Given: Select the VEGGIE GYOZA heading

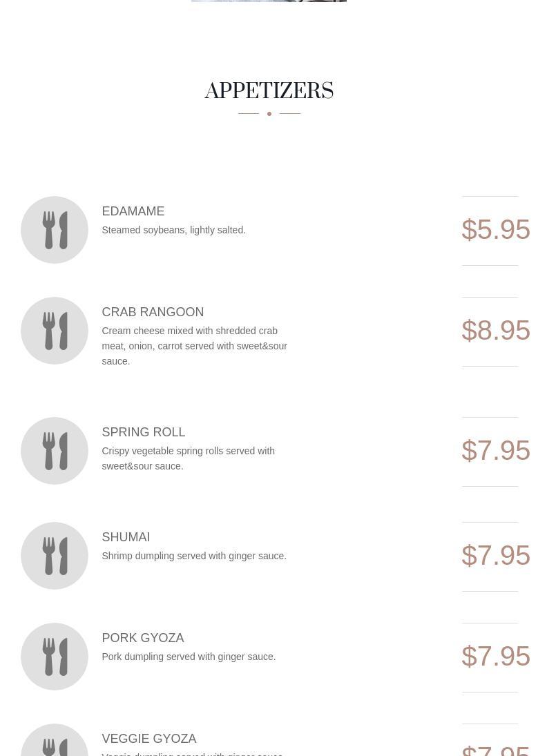Looking at the screenshot, I should click(149, 739).
